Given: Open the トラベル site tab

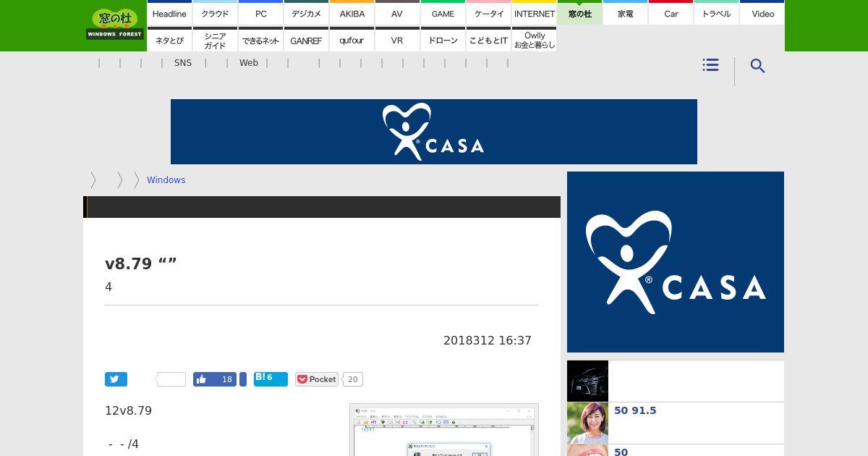Looking at the screenshot, I should pos(716,12).
